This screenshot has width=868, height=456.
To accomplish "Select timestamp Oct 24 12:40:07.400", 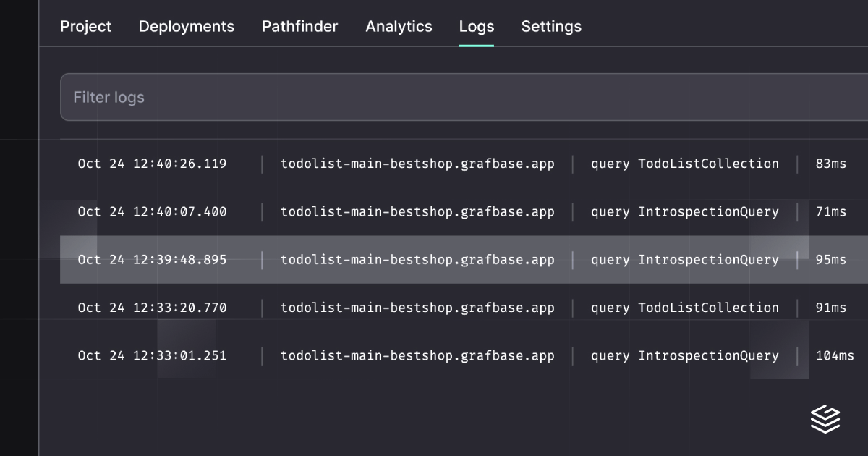I will 152,212.
